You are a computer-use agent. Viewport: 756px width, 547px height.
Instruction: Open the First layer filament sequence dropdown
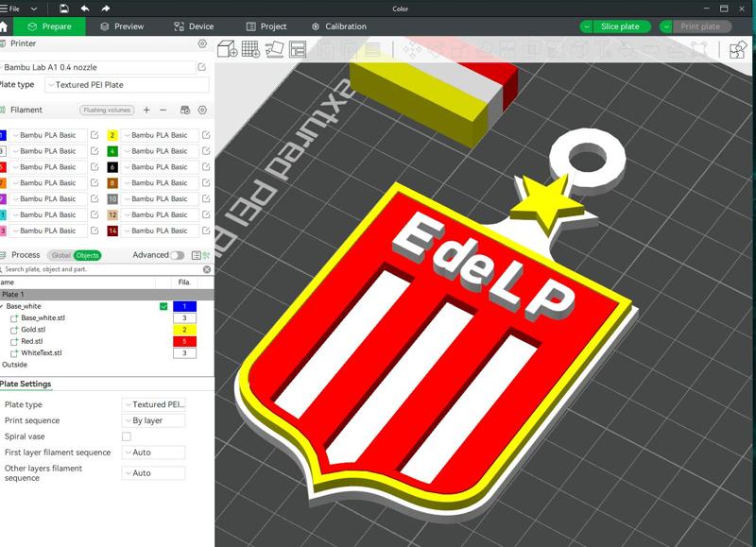[153, 453]
